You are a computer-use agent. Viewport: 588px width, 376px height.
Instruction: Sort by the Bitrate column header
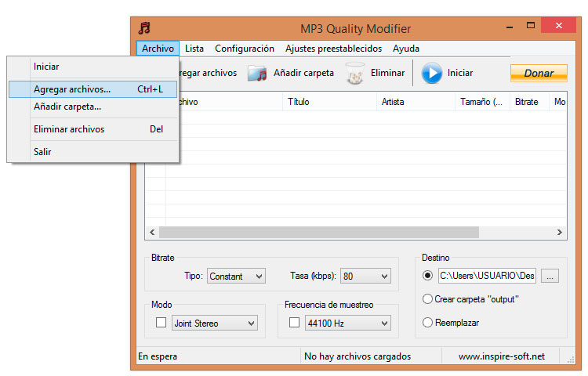point(529,102)
